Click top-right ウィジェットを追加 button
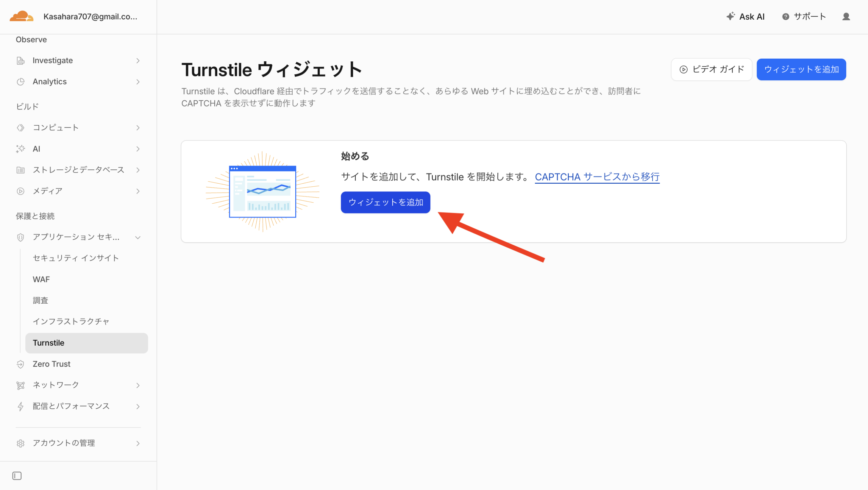The width and height of the screenshot is (868, 490). click(x=801, y=69)
